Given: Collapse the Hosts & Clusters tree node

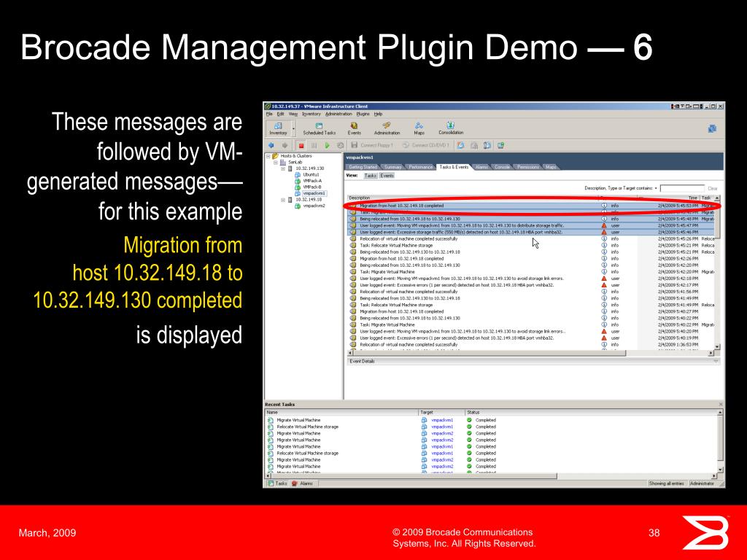Looking at the screenshot, I should coord(268,156).
